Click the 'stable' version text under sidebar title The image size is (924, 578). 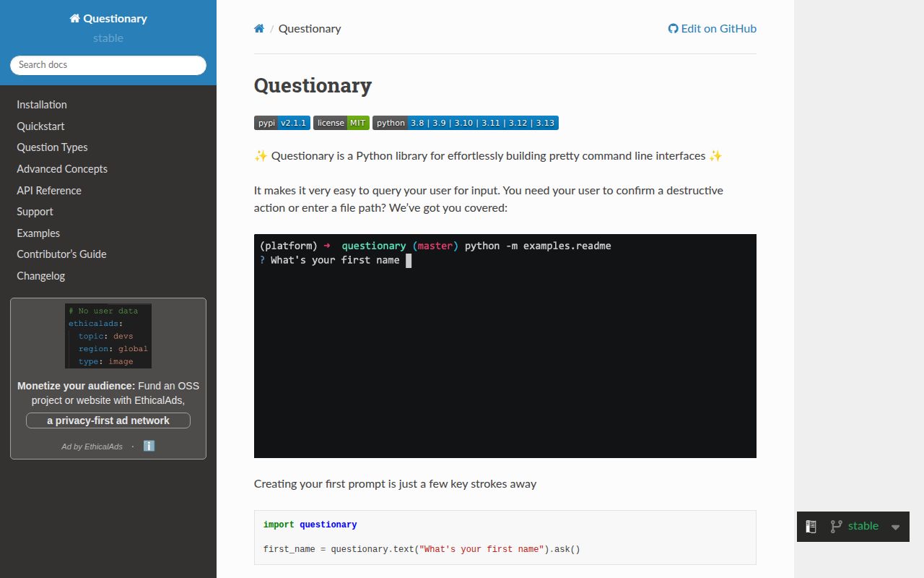coord(108,38)
